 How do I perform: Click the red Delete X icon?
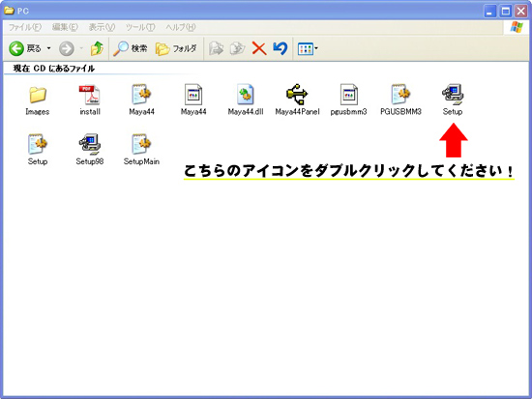point(259,49)
